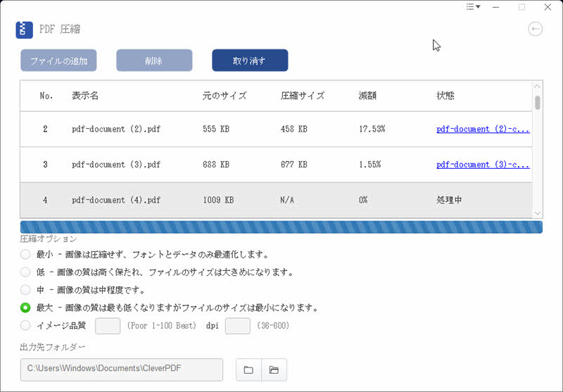Select the 低 compression radio option

pos(25,272)
